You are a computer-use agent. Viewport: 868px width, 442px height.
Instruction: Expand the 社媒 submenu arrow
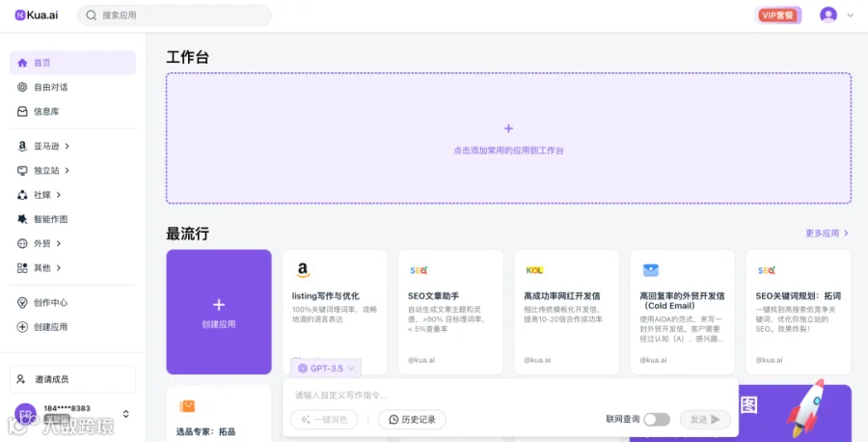(x=59, y=195)
